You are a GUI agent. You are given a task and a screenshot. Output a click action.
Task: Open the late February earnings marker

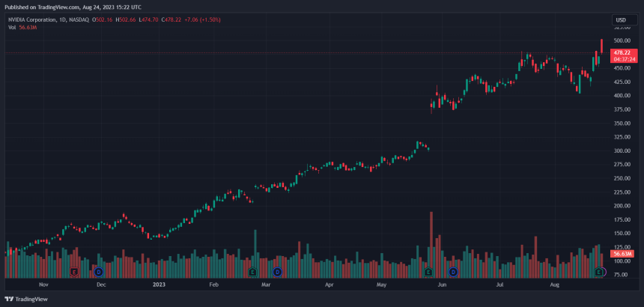coord(253,271)
